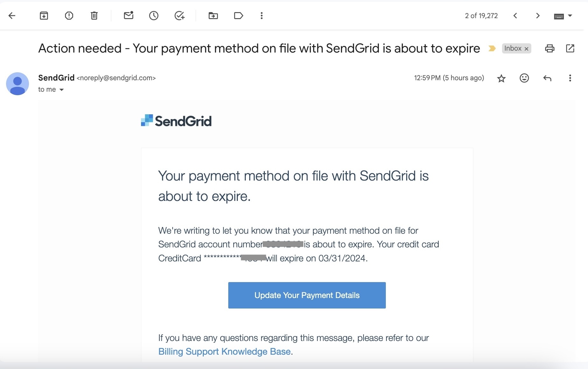The image size is (588, 369).
Task: Open toolbar more options menu
Action: (x=262, y=16)
